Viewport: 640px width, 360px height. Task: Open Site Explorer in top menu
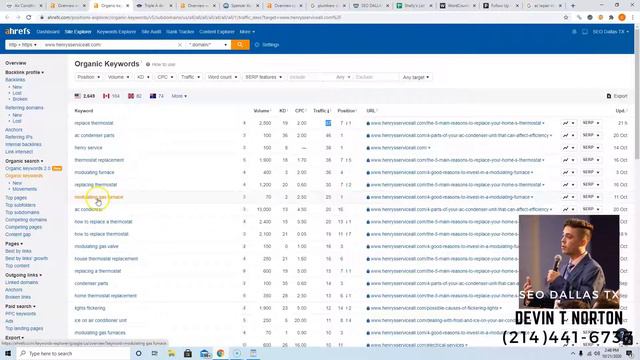pyautogui.click(x=78, y=32)
